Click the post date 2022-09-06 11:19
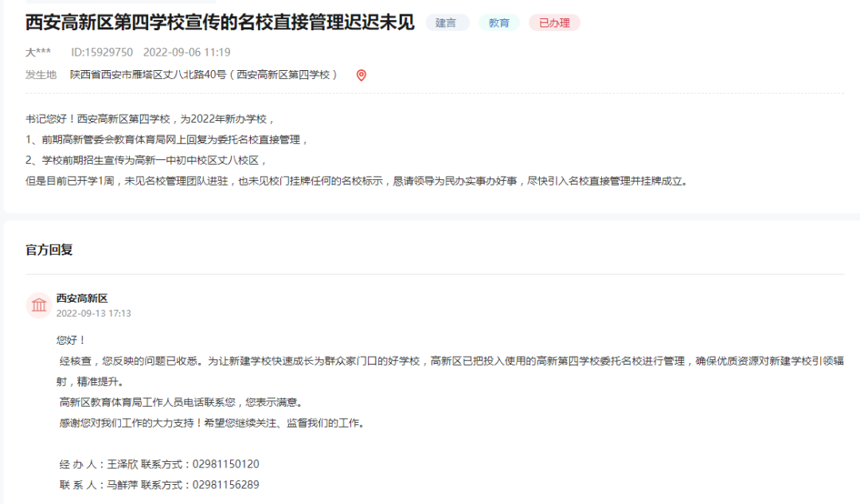Image resolution: width=860 pixels, height=504 pixels. [x=187, y=52]
